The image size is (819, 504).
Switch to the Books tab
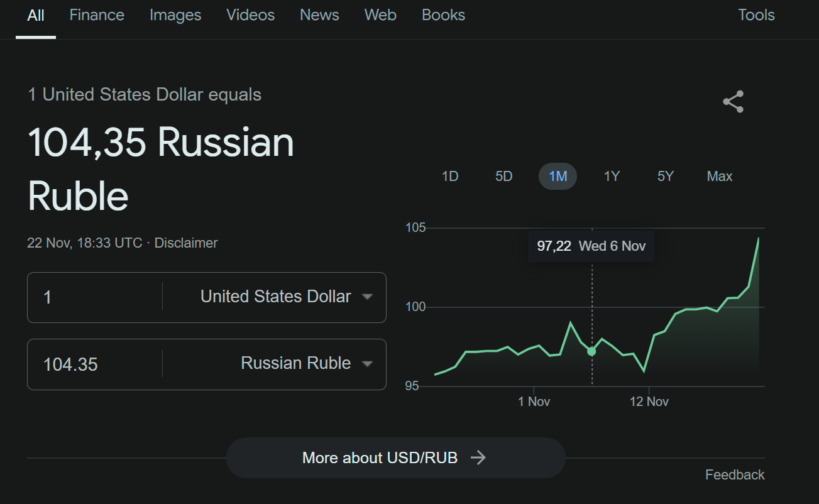(443, 15)
